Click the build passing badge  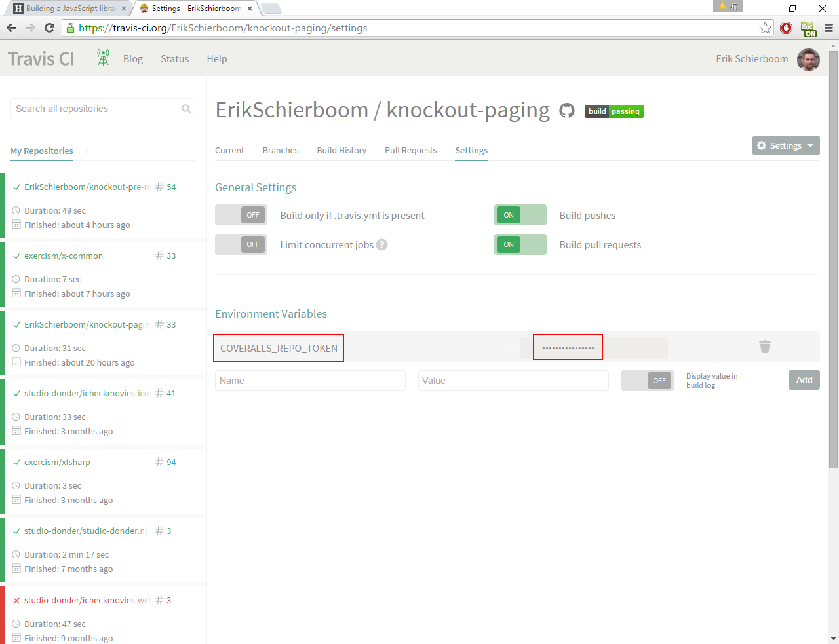point(614,111)
